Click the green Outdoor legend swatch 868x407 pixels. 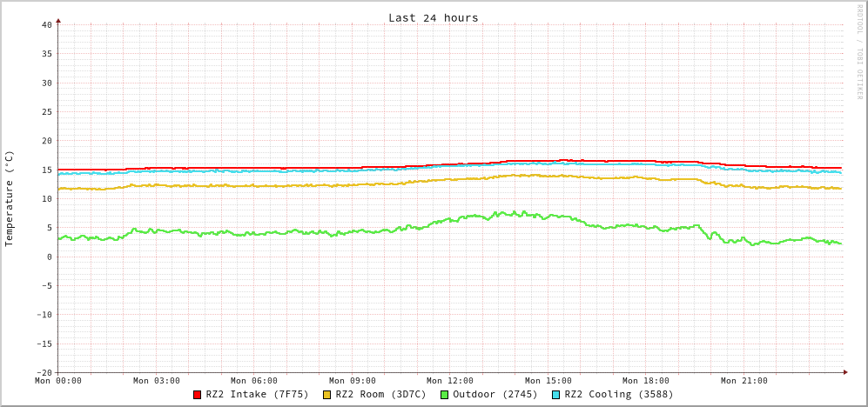click(444, 395)
